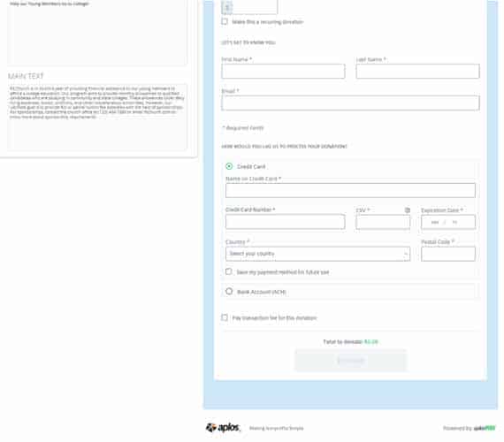Viewport: 504px width, 442px height.
Task: Open the Select your country dropdown
Action: pos(317,254)
